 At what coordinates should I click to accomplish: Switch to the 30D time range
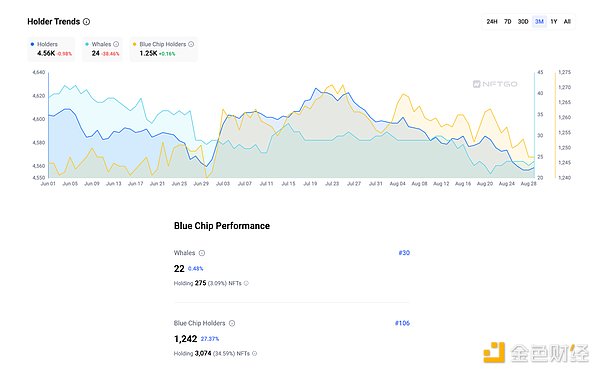coord(523,21)
